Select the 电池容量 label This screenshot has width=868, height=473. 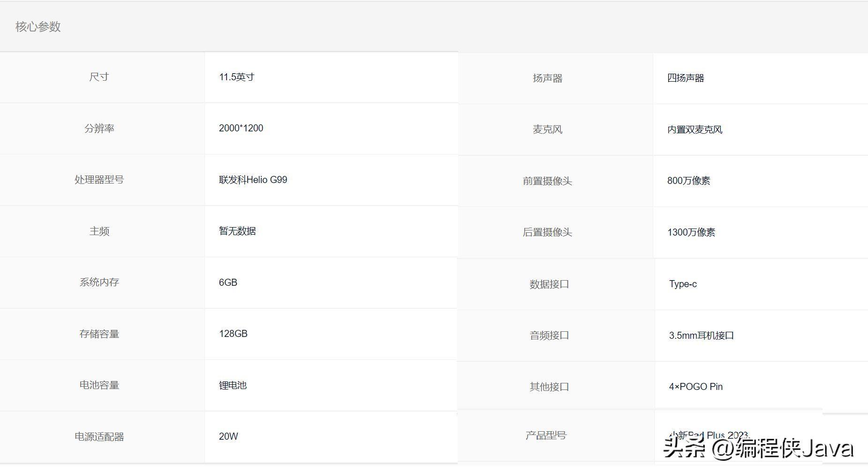99,385
